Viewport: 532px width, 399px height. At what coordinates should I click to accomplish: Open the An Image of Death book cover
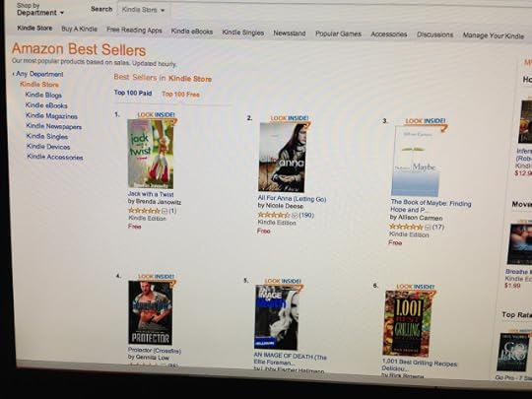click(277, 317)
